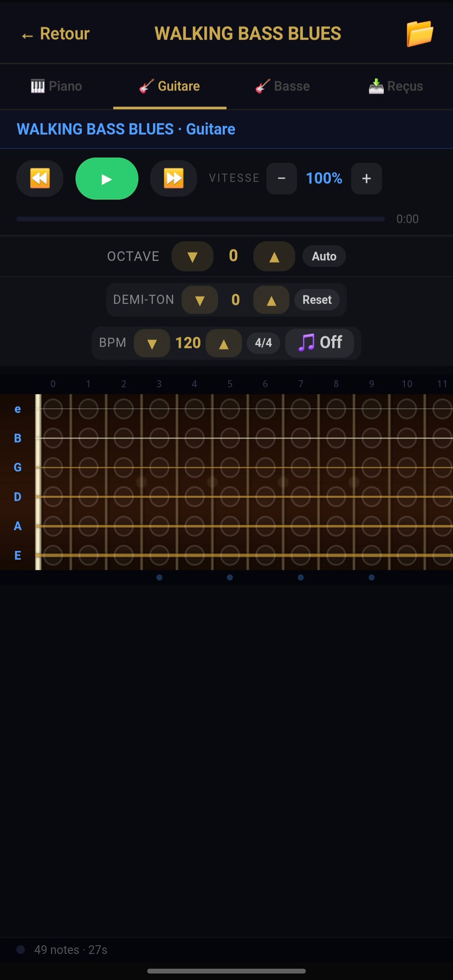453x980 pixels.
Task: Tap fret 8 on the G string
Action: click(336, 467)
